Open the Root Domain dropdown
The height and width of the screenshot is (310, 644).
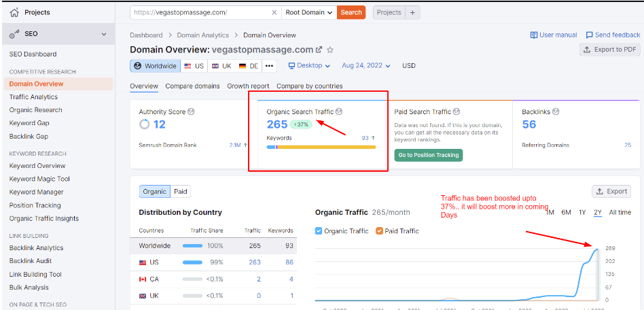[x=309, y=12]
